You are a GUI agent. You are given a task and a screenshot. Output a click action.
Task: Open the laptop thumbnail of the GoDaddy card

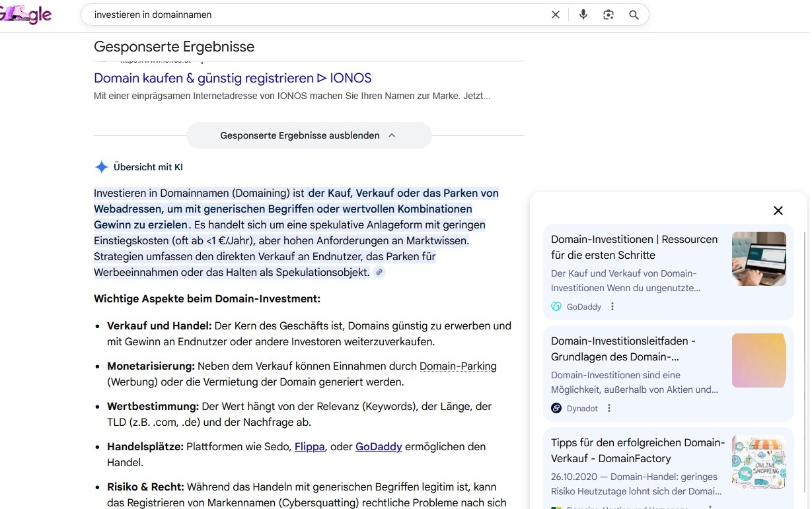(758, 258)
